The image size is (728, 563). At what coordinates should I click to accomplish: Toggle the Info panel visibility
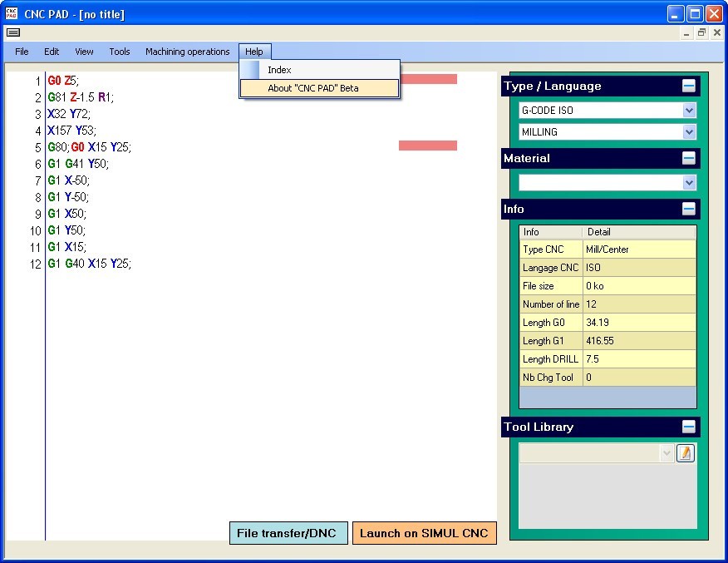[690, 209]
